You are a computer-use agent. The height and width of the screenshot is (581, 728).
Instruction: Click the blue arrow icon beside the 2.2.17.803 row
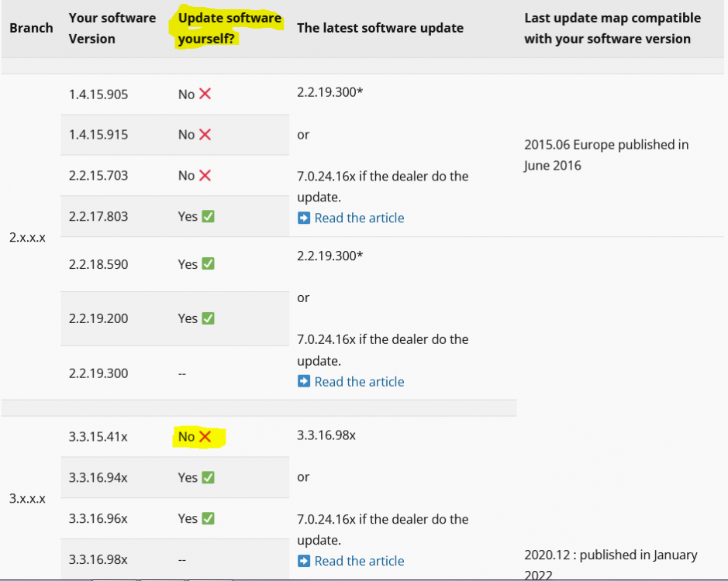click(304, 218)
